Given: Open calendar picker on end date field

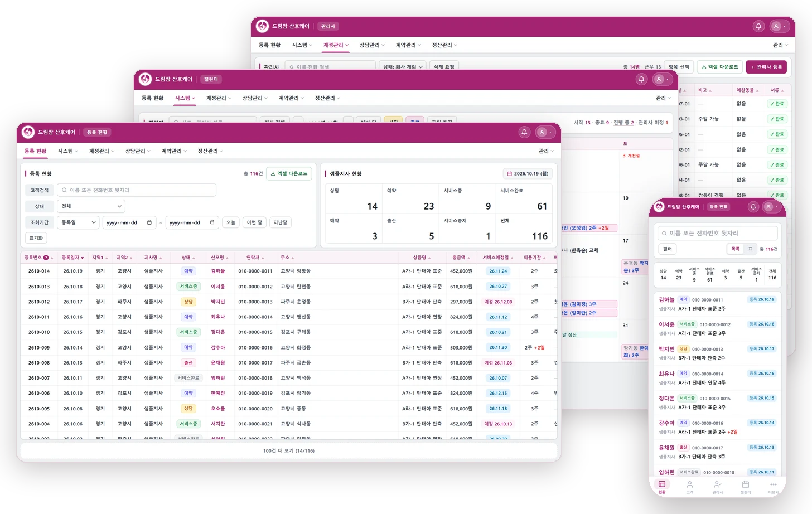Looking at the screenshot, I should pyautogui.click(x=212, y=222).
